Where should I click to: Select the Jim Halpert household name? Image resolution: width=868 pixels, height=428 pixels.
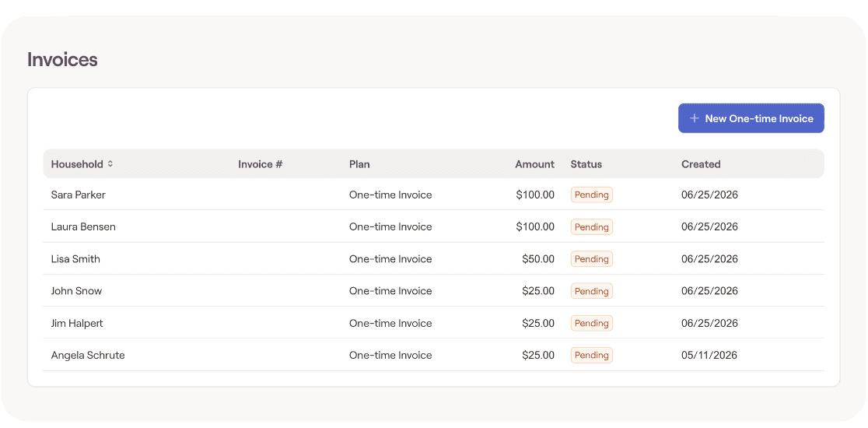pos(77,323)
